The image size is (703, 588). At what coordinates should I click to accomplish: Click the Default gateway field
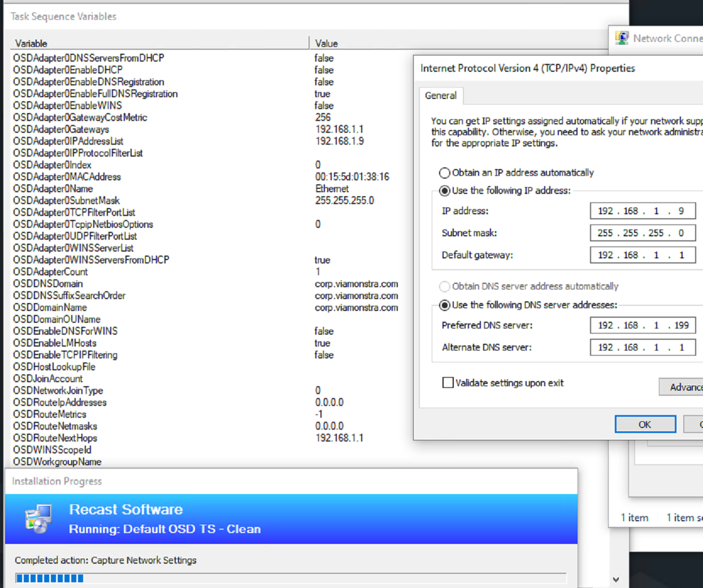tap(642, 255)
